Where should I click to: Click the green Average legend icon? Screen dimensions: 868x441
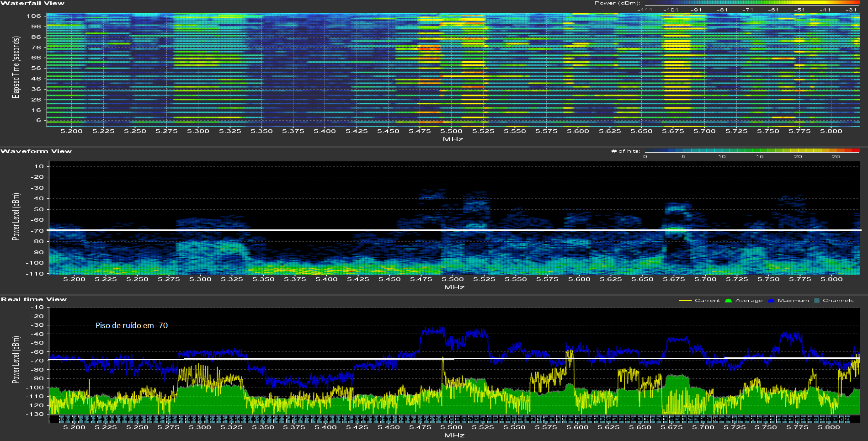[x=728, y=301]
